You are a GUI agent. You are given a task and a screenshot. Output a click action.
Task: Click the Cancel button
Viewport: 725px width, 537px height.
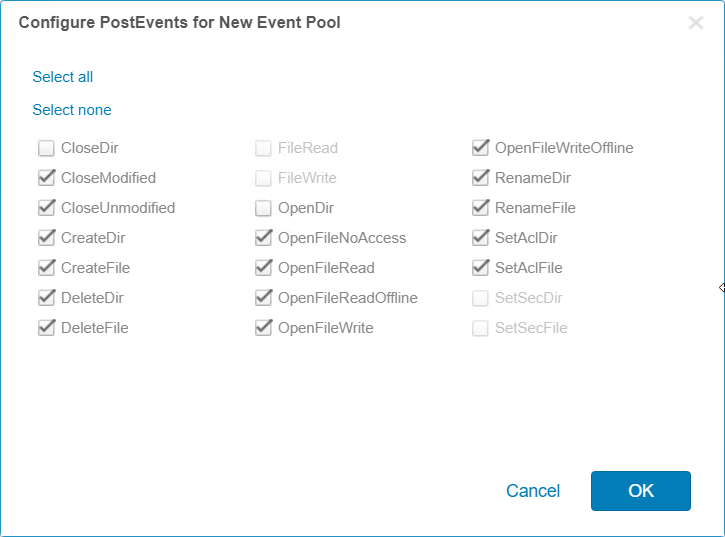coord(533,491)
